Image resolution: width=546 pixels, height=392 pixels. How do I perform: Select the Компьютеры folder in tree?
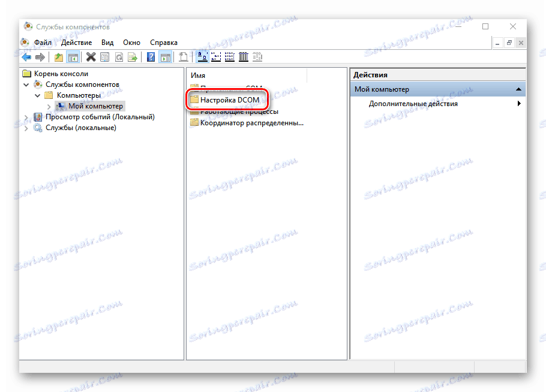tap(79, 95)
